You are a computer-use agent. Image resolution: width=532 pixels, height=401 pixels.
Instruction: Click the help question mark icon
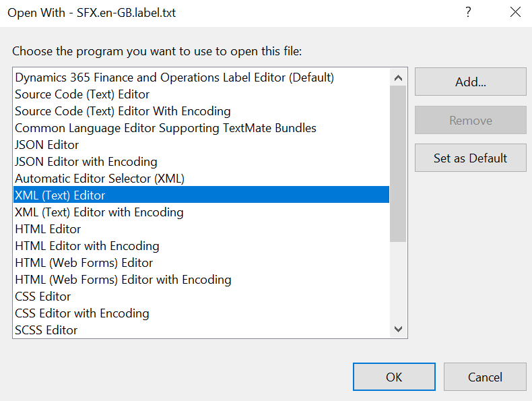tap(468, 12)
